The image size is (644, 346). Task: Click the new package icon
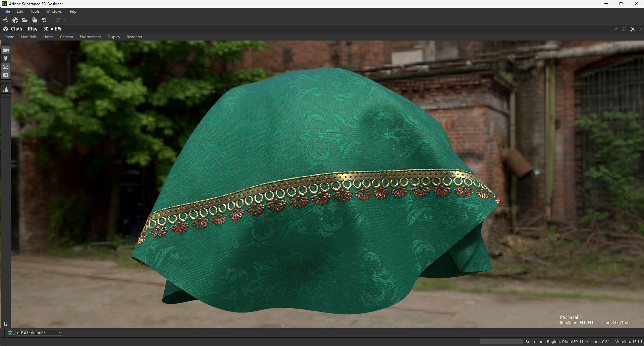pyautogui.click(x=15, y=20)
